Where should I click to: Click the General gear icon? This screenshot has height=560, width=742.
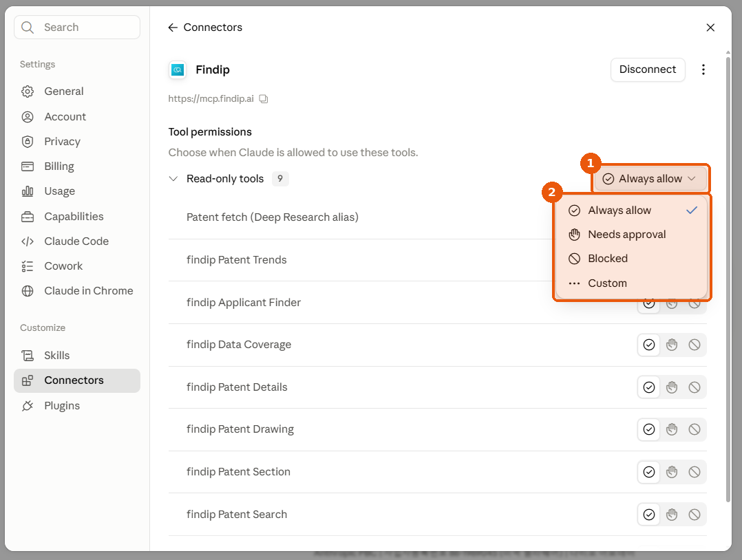point(28,91)
